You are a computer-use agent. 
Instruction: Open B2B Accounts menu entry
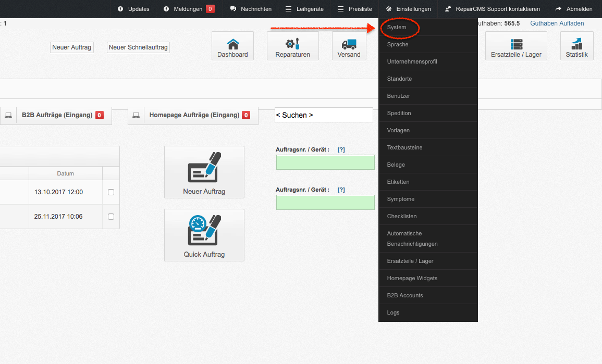(428, 296)
